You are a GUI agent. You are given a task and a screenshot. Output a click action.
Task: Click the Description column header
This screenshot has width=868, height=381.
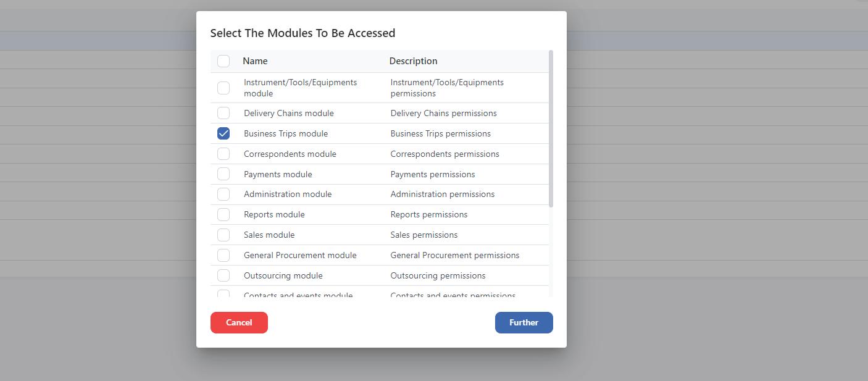point(413,61)
